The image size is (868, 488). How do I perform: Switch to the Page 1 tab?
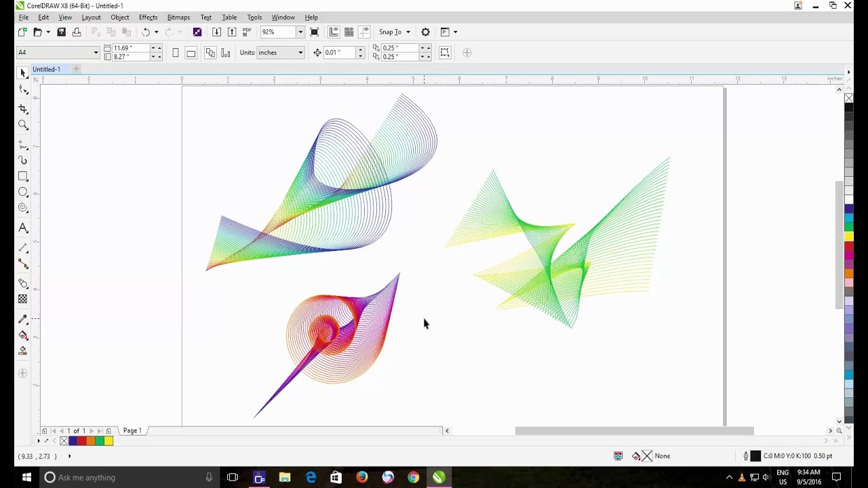(x=132, y=431)
